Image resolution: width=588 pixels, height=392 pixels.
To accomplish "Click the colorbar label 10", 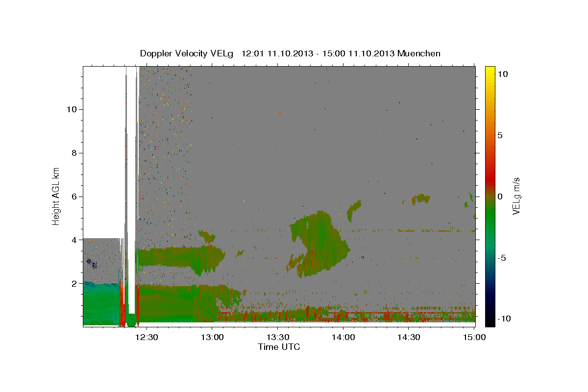I will point(502,74).
